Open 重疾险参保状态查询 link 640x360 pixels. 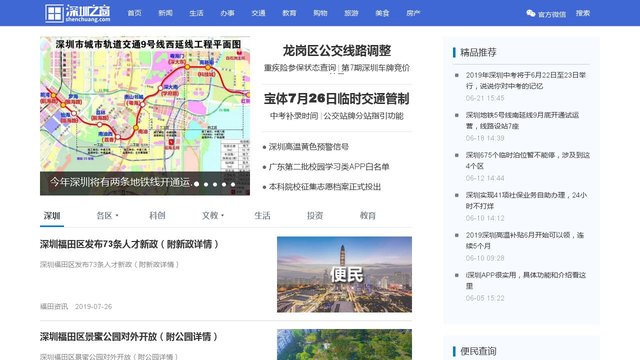300,68
